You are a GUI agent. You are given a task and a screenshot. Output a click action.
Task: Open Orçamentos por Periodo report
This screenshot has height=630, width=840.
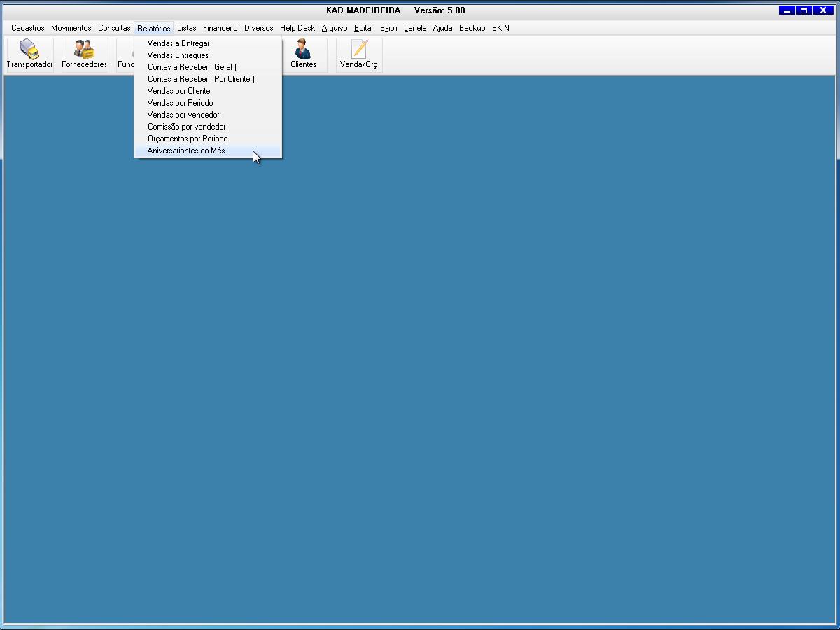(208, 139)
